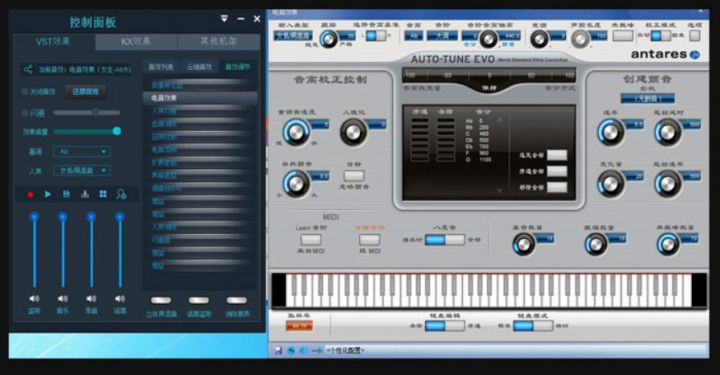The height and width of the screenshot is (375, 720).
Task: Tick the 关闭音效 disable-effect checkbox
Action: pos(25,92)
